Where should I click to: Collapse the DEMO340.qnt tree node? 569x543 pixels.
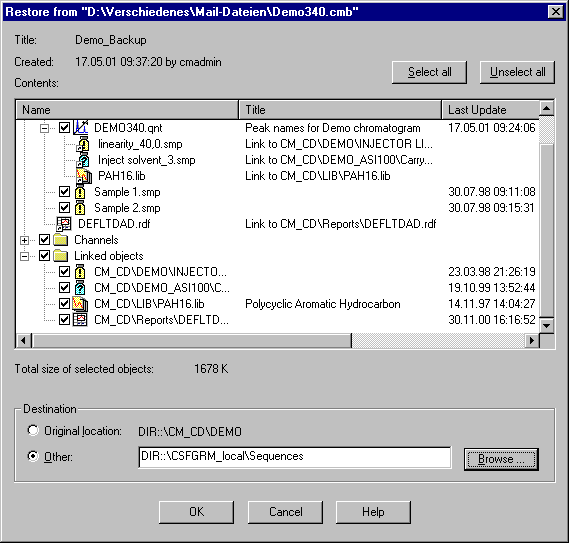[x=44, y=128]
